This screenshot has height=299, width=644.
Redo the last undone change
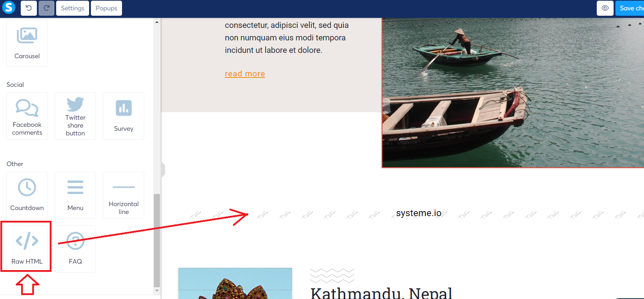point(47,8)
